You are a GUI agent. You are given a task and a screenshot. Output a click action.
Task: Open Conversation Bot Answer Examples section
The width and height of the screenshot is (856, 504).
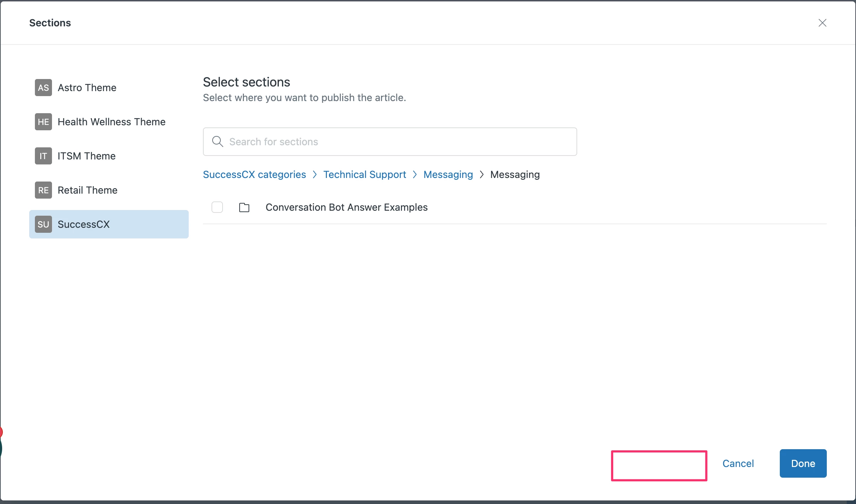tap(346, 207)
